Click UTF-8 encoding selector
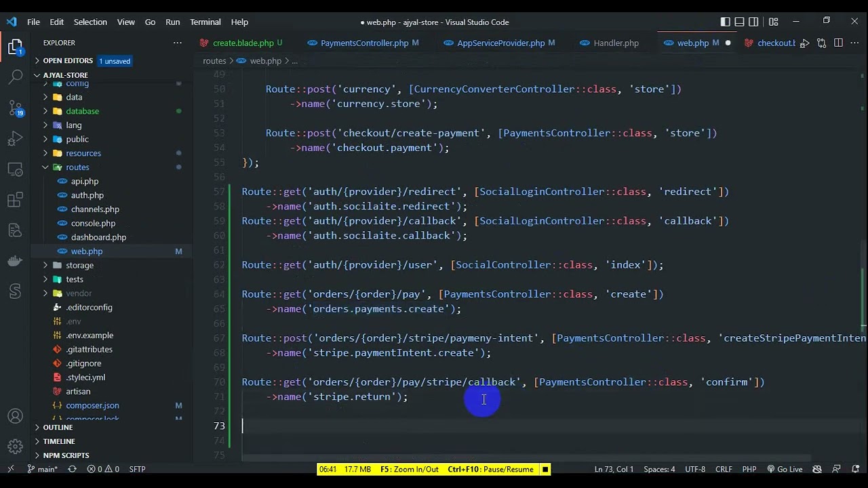 tap(695, 469)
